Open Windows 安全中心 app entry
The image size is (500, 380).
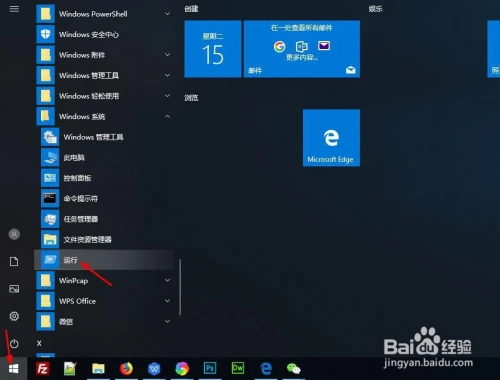pyautogui.click(x=104, y=34)
